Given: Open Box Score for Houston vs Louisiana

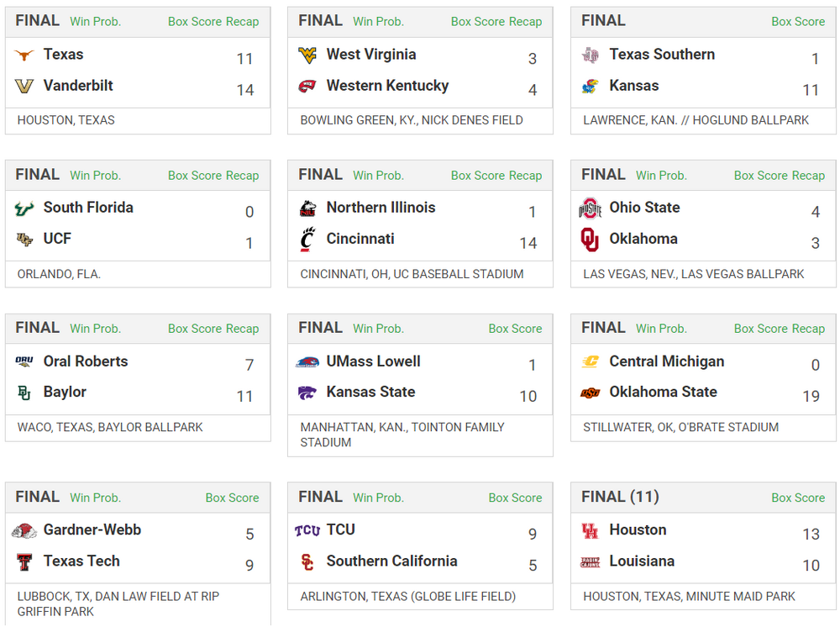Looking at the screenshot, I should [x=798, y=498].
